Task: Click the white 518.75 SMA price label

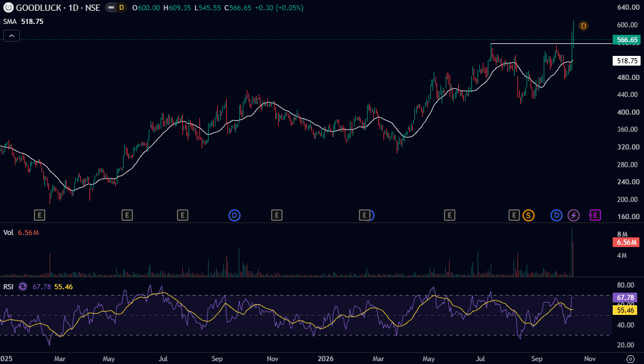Action: pos(626,61)
